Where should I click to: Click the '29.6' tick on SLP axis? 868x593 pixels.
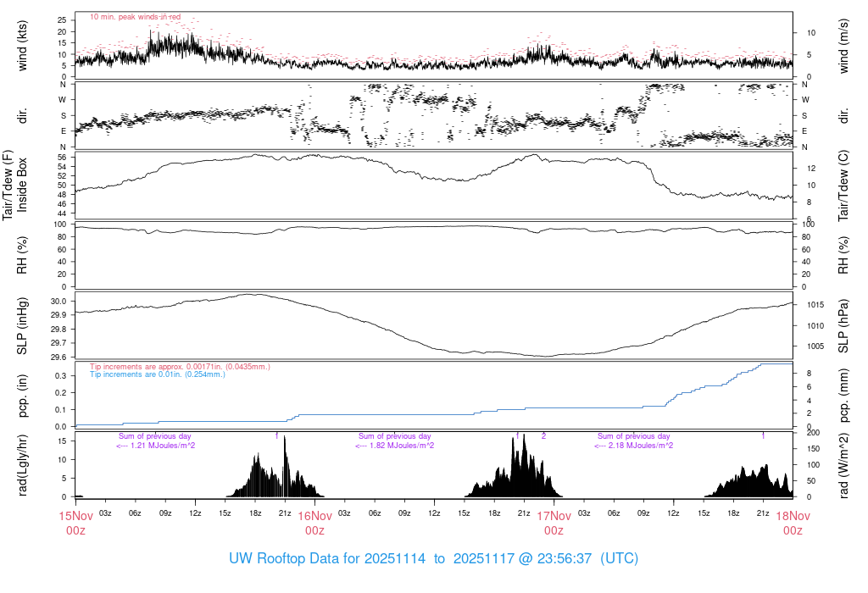(58, 357)
